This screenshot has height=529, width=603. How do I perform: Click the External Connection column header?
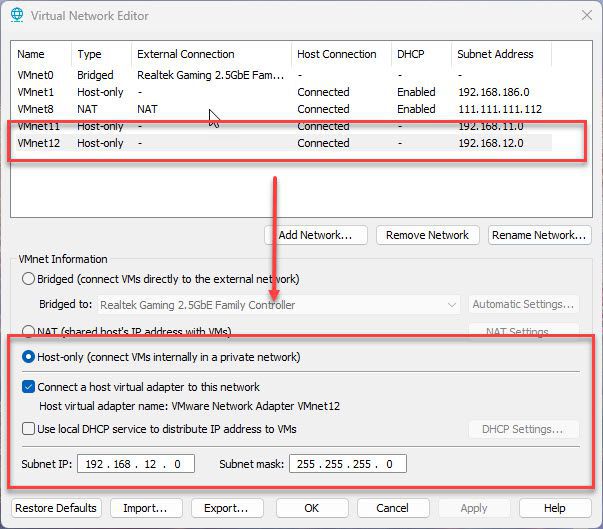pyautogui.click(x=212, y=54)
